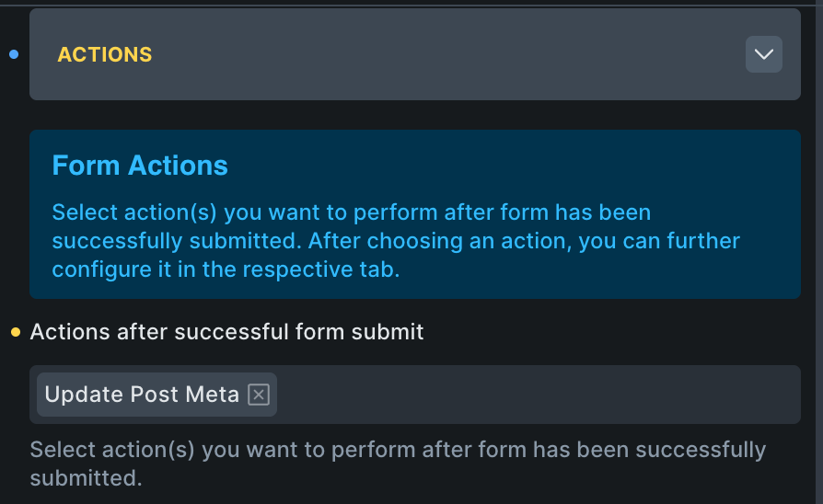Click "Actions after successful form submit" label

point(226,332)
